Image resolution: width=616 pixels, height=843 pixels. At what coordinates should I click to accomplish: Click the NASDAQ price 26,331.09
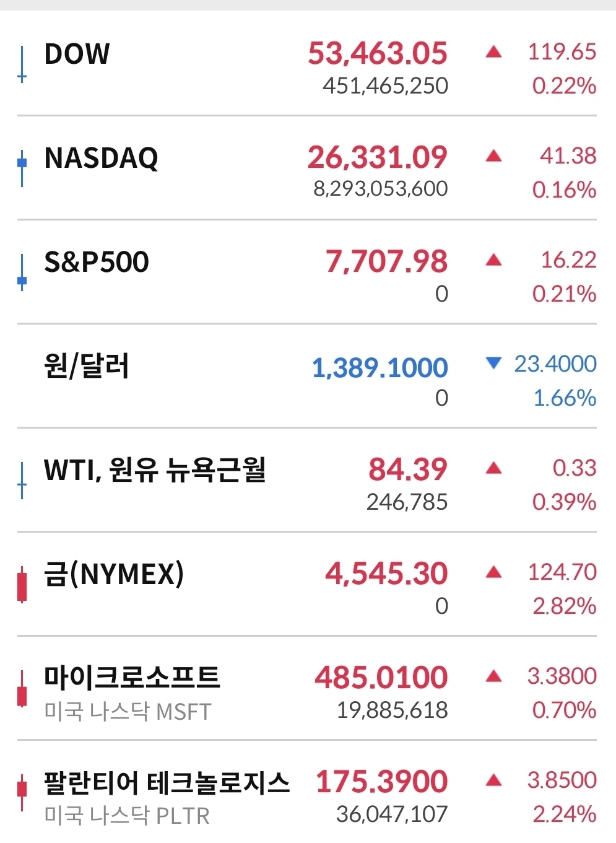pyautogui.click(x=378, y=157)
